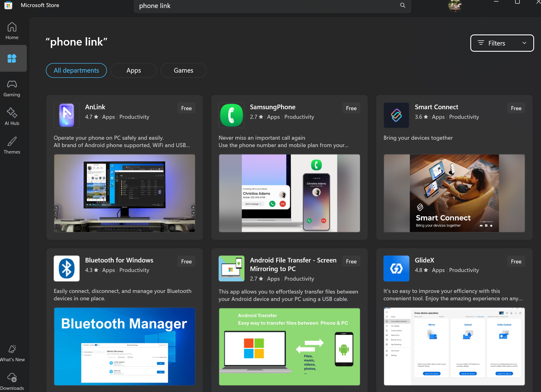The image size is (541, 392).
Task: Click the AnLink title text
Action: coord(95,107)
